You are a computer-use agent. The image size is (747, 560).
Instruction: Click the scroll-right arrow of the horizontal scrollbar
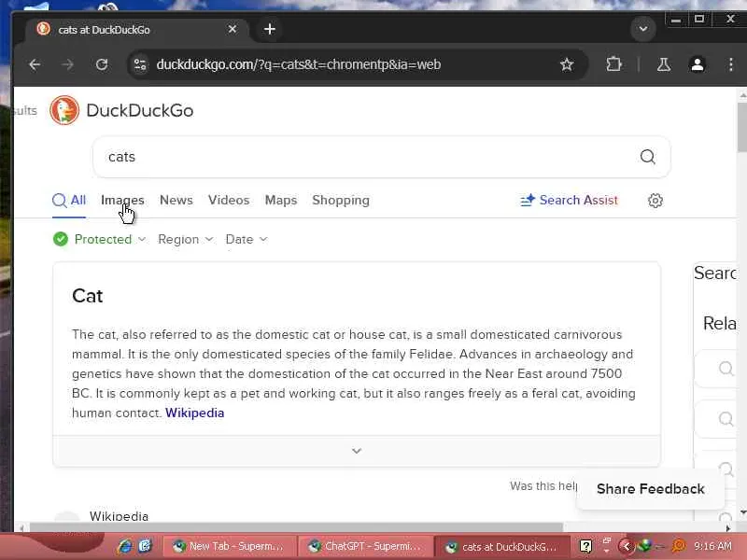pos(727,527)
